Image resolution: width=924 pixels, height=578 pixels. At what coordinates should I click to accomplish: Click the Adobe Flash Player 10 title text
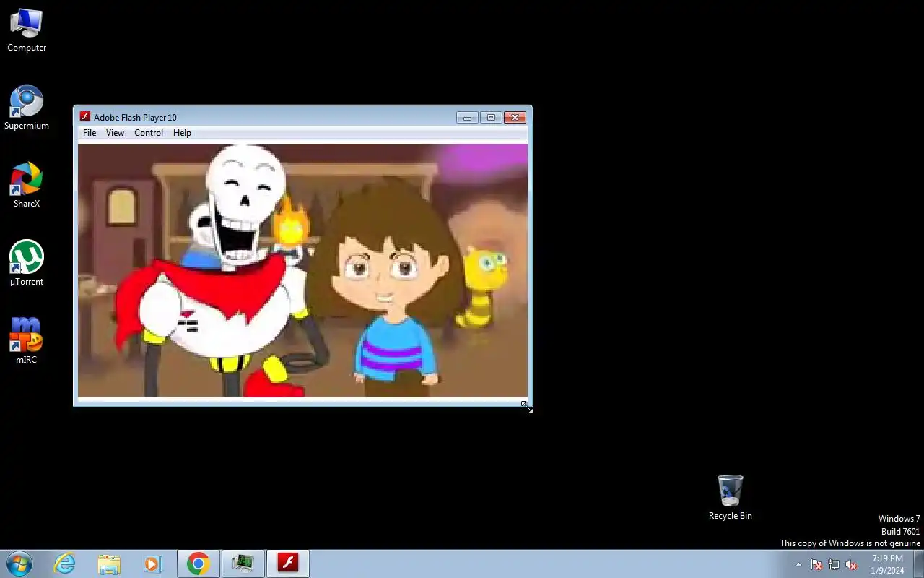coord(135,117)
